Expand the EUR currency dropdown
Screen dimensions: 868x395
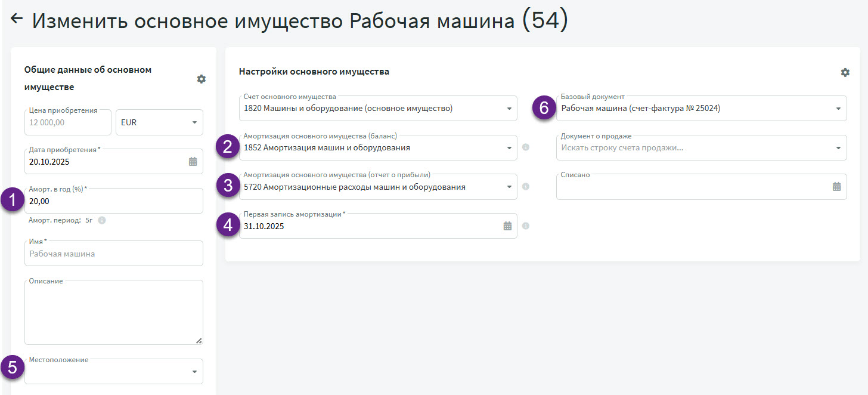tap(194, 123)
